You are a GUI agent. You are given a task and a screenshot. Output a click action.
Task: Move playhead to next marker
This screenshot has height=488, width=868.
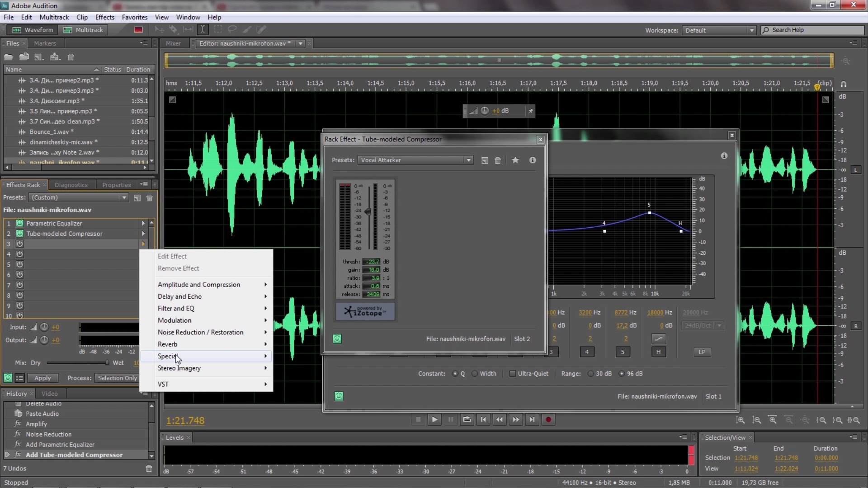[x=532, y=420]
